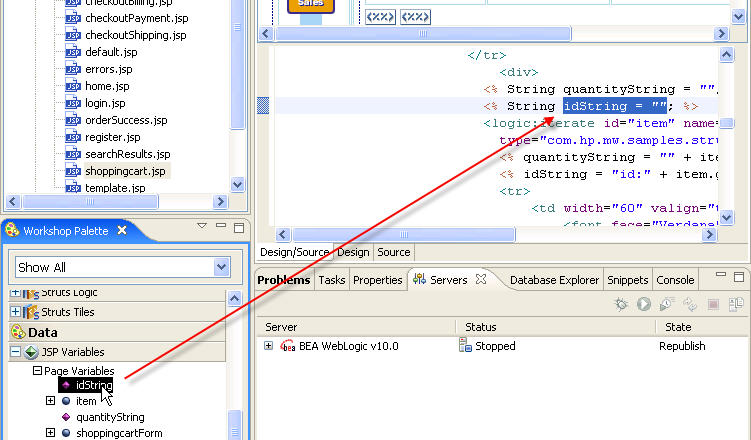Select the idString page variable

pos(94,385)
